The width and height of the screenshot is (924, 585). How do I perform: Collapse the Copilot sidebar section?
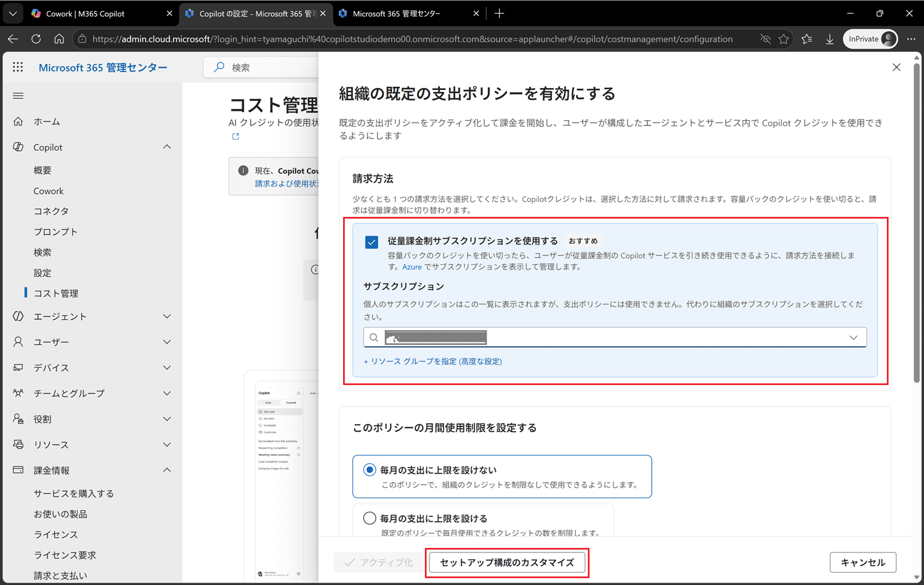(x=167, y=147)
